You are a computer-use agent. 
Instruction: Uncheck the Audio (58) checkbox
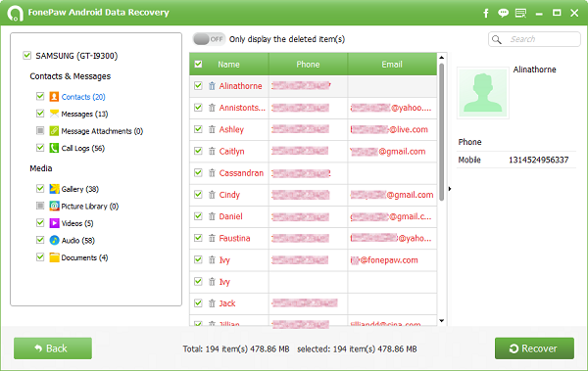tap(40, 240)
